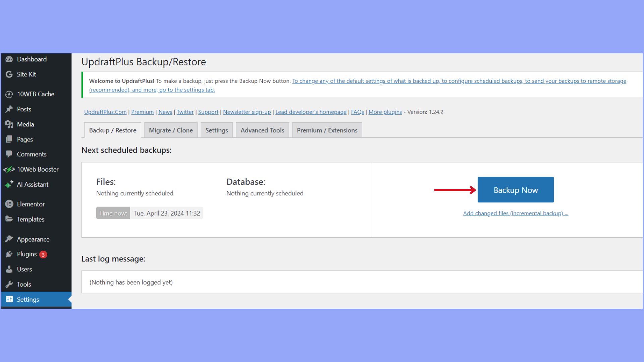Screen dimensions: 644x362
Task: Open the Advanced Tools tab
Action: coord(262,130)
